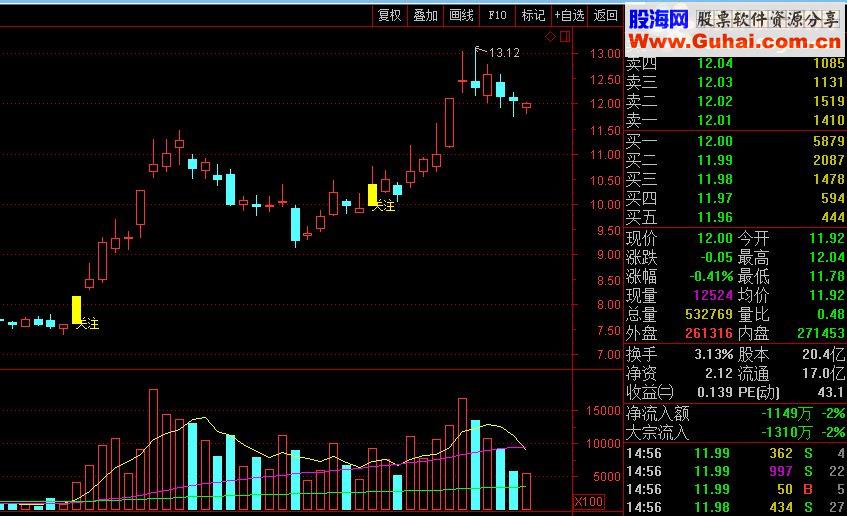The height and width of the screenshot is (516, 847).
Task: Select the 卖一 price 12.01
Action: click(x=715, y=120)
